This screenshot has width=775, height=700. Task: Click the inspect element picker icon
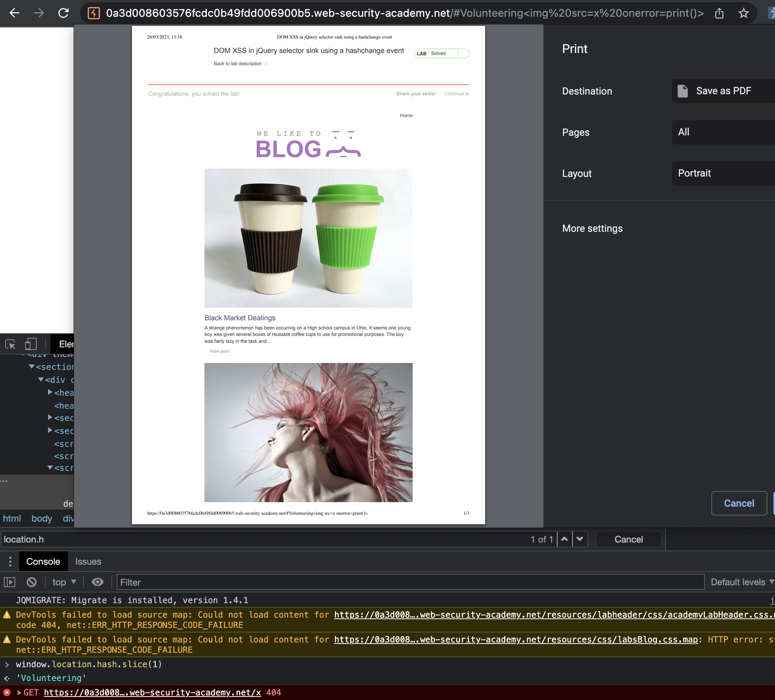point(10,344)
